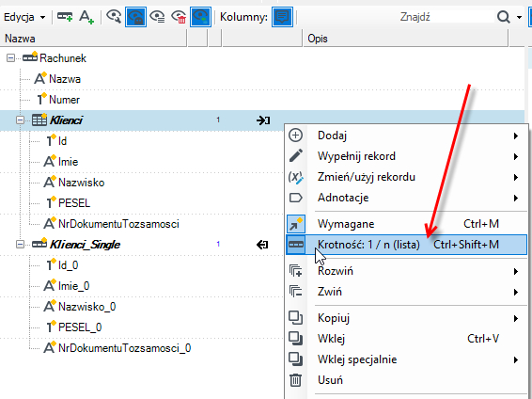Toggle the Kolumny comment column button
Image resolution: width=532 pixels, height=399 pixels.
point(282,17)
